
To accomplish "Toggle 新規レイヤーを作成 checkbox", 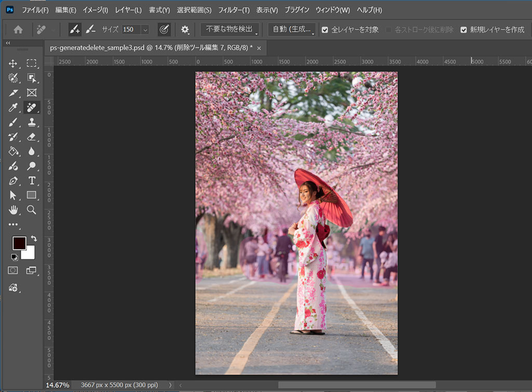I will (x=463, y=30).
